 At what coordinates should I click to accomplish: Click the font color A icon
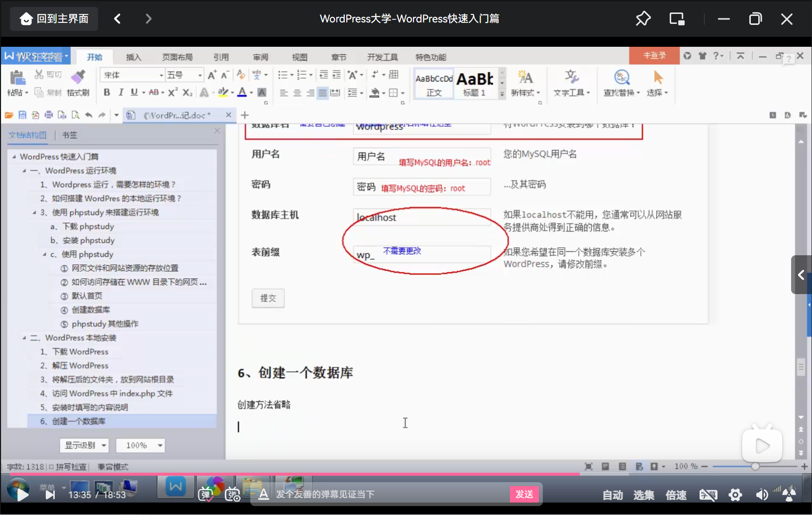(242, 92)
